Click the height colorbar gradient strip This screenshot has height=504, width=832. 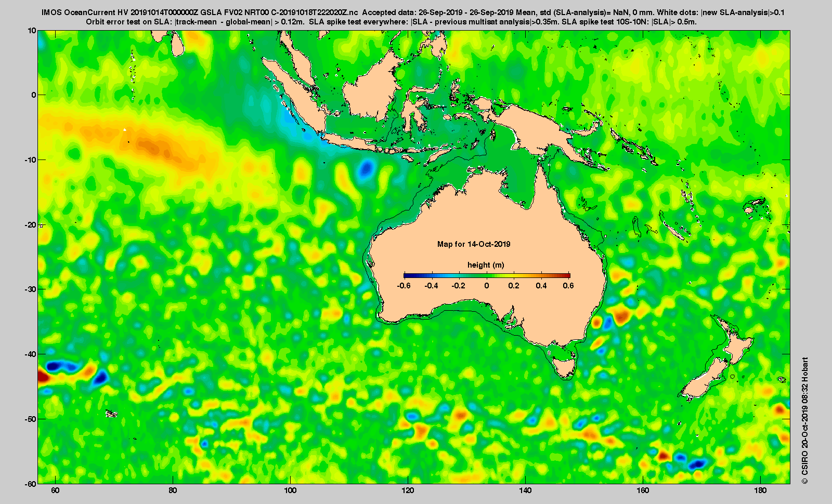487,275
